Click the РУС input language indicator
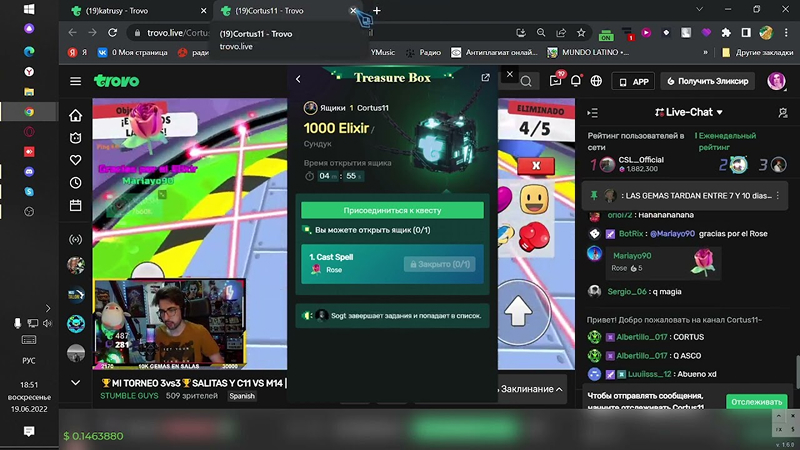Image resolution: width=800 pixels, height=450 pixels. click(x=29, y=360)
